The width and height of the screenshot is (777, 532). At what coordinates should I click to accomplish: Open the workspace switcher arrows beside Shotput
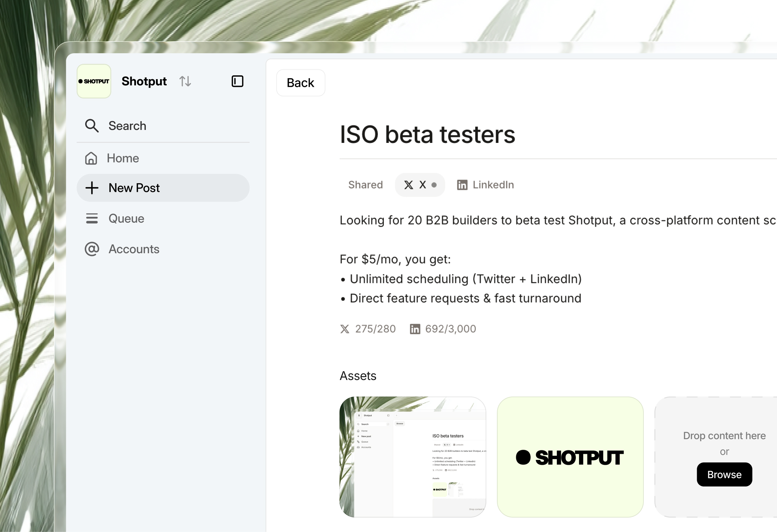coord(185,81)
